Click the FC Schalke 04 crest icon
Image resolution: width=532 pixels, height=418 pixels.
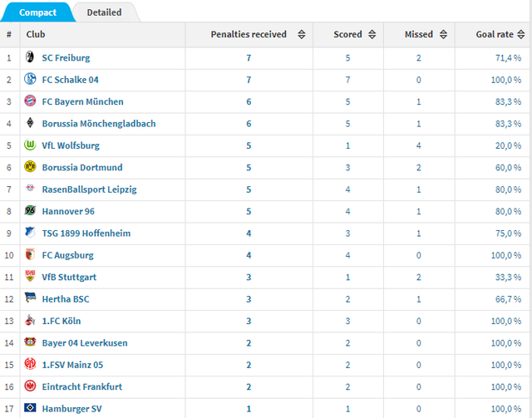click(x=30, y=79)
